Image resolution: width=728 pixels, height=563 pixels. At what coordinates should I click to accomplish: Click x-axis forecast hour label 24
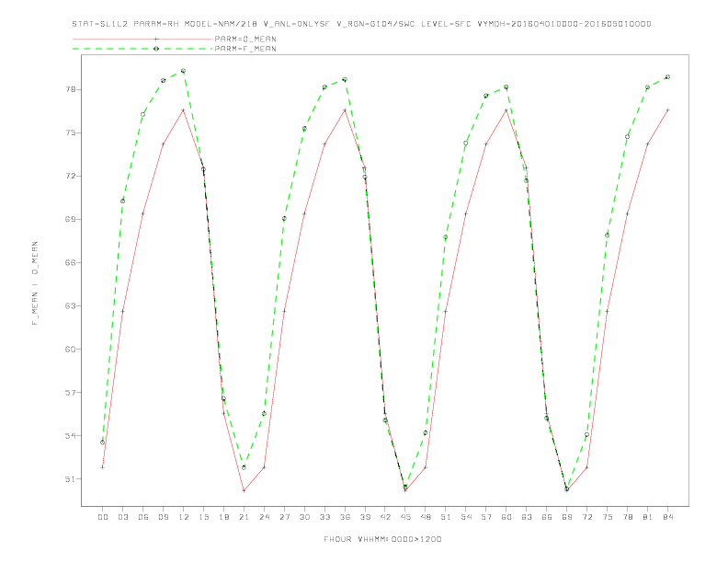[x=264, y=517]
